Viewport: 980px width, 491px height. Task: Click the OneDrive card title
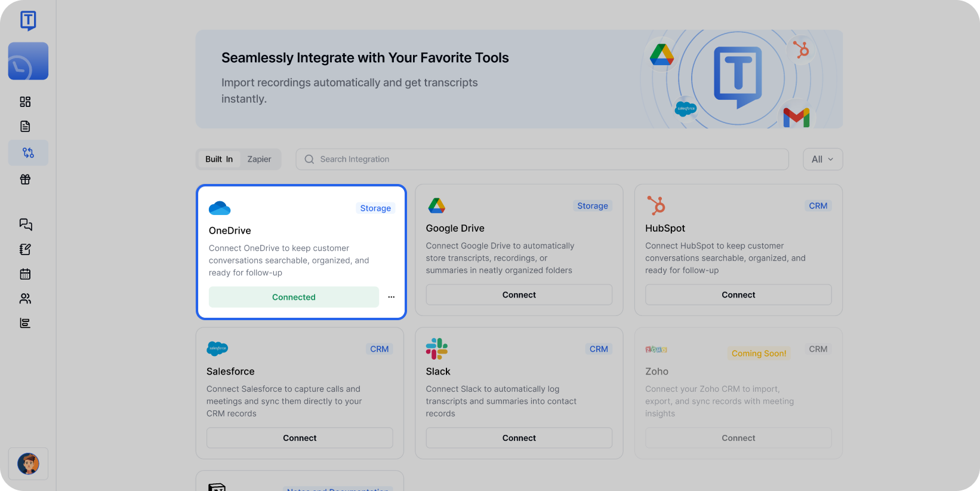(230, 231)
